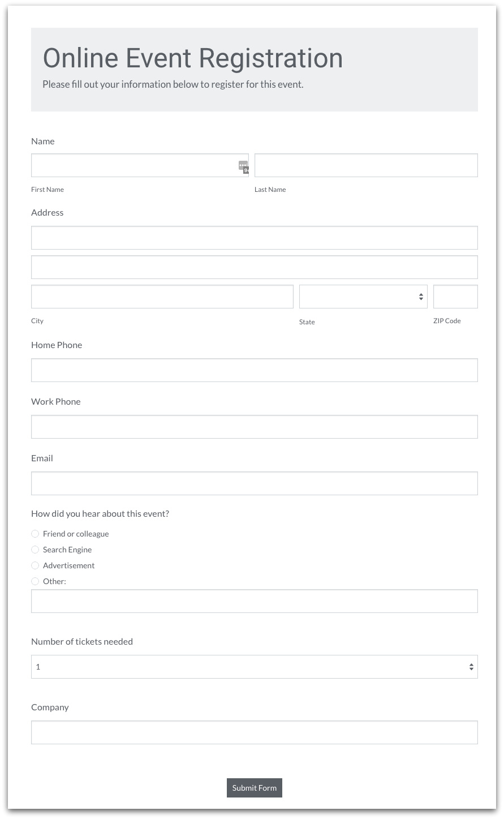
Task: Click the 'ZIP Code' sublabel
Action: click(447, 321)
